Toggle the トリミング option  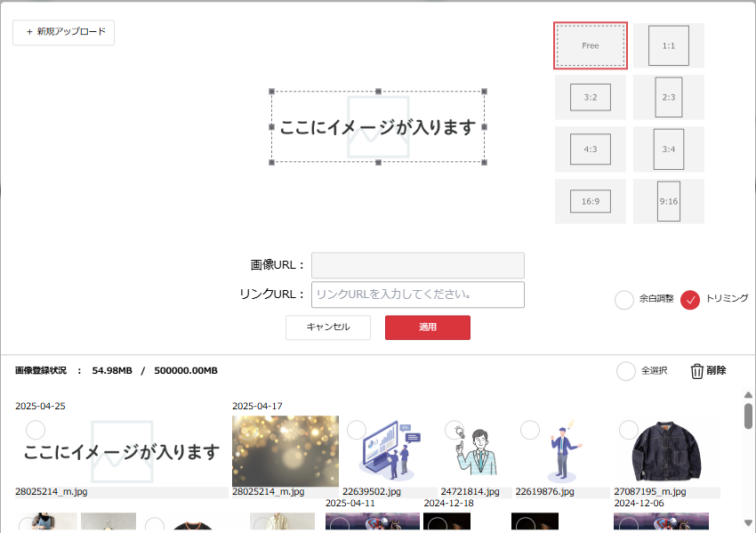[x=690, y=300]
